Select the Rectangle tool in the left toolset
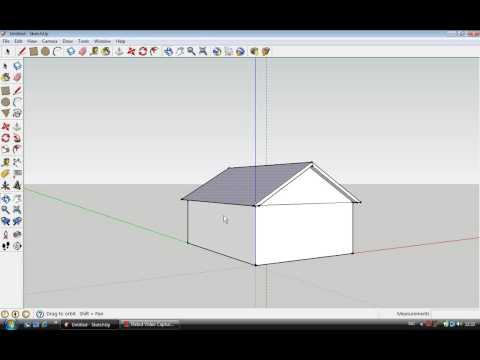 (x=5, y=90)
